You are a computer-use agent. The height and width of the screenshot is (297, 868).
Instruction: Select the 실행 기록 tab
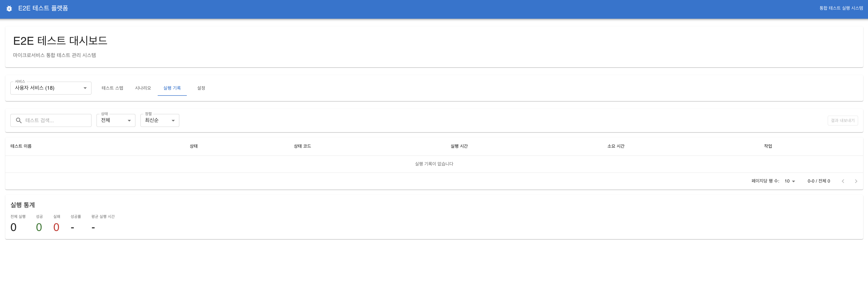[x=172, y=88]
